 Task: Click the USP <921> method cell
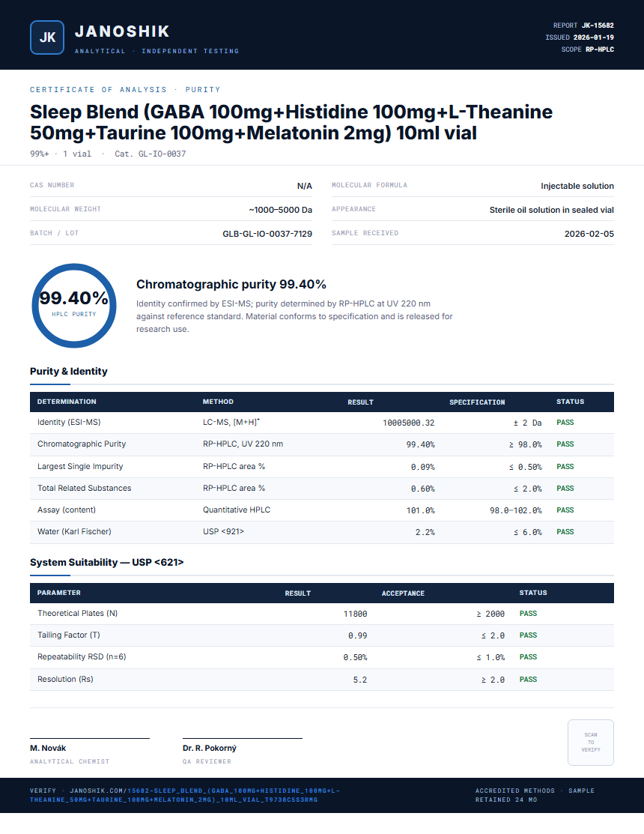(223, 532)
